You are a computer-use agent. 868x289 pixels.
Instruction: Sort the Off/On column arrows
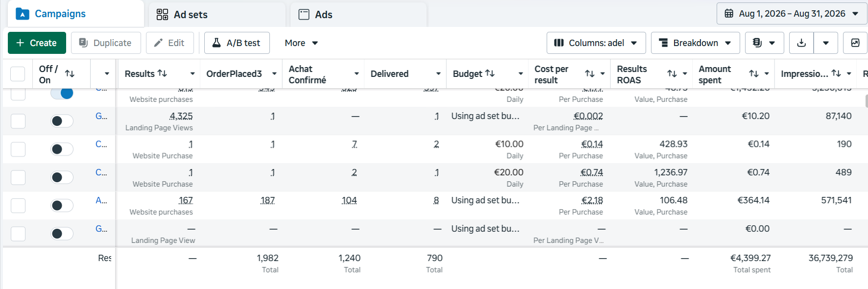pos(70,74)
